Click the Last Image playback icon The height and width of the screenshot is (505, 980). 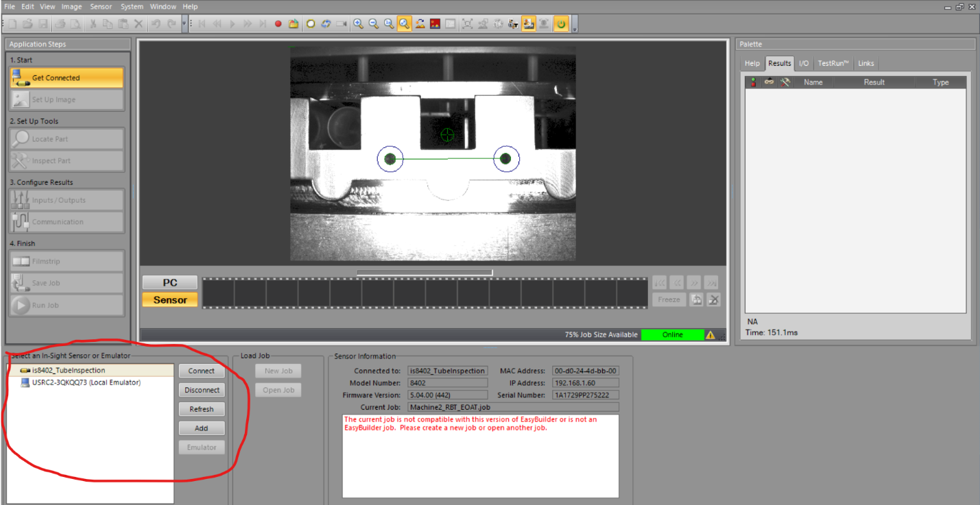coord(263,23)
